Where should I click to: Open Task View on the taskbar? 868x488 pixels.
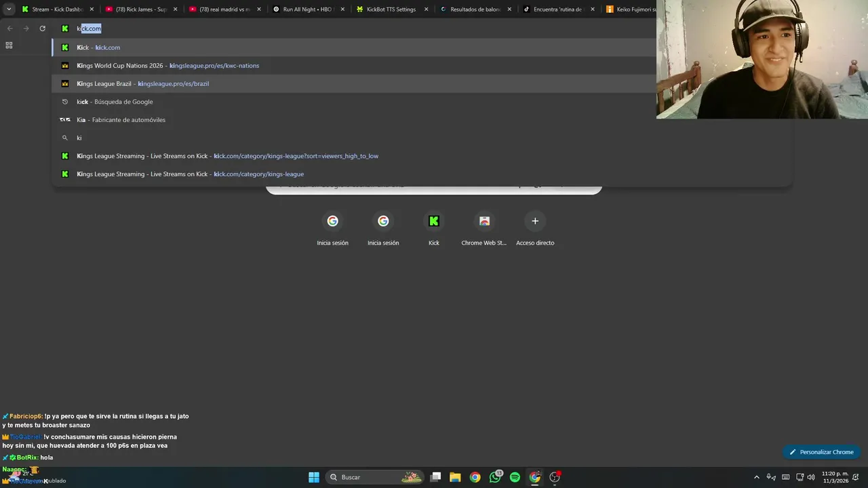[436, 477]
